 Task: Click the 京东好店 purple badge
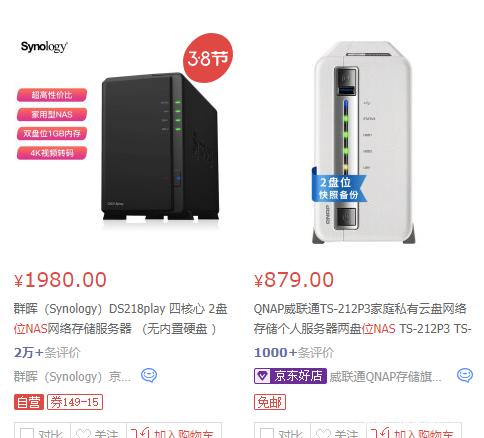[x=290, y=376]
